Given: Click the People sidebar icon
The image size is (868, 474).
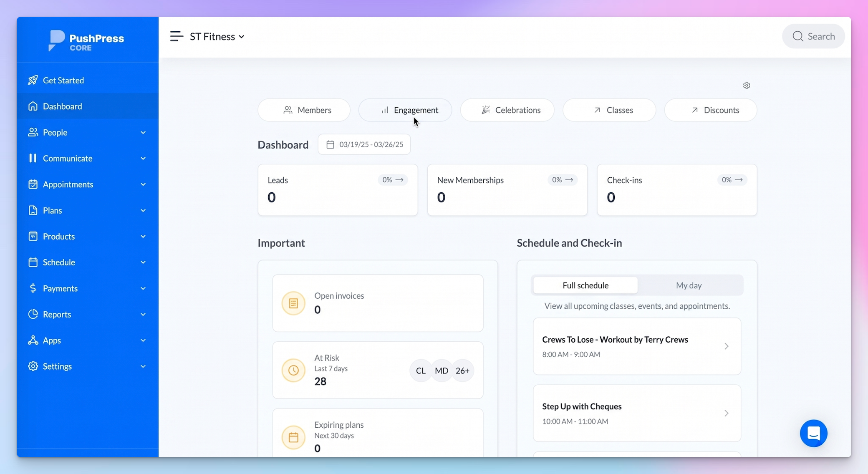Looking at the screenshot, I should click(x=33, y=132).
